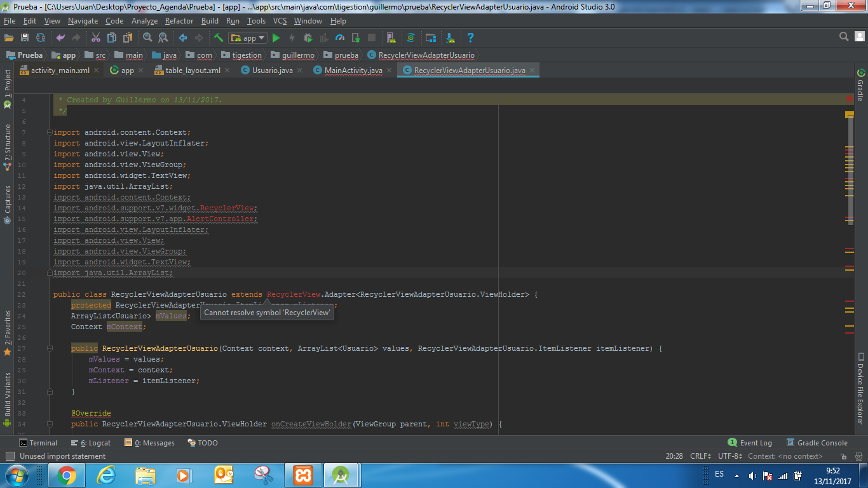Click the Save All toolbar icon
The image size is (868, 488).
[25, 38]
